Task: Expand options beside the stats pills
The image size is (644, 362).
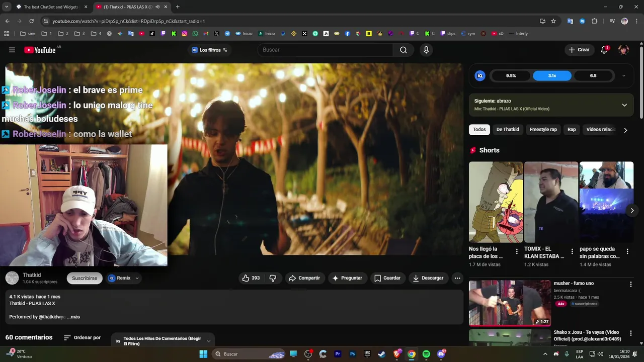Action: point(624,76)
